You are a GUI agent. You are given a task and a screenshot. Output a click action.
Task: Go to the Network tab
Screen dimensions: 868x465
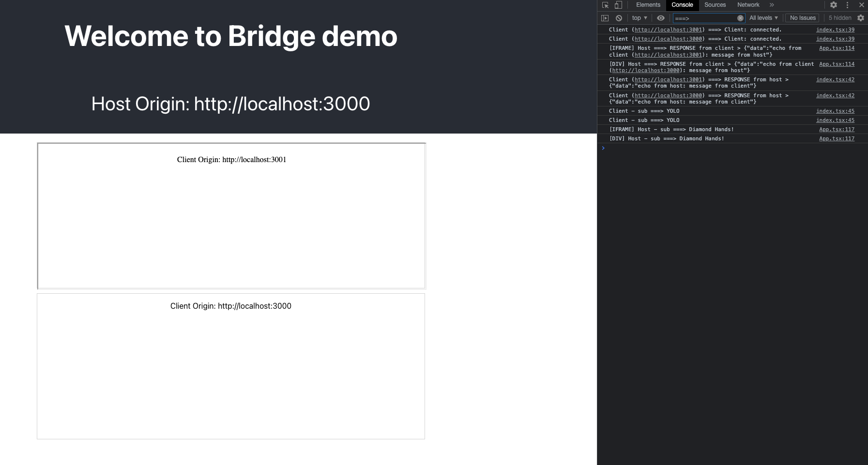(748, 5)
